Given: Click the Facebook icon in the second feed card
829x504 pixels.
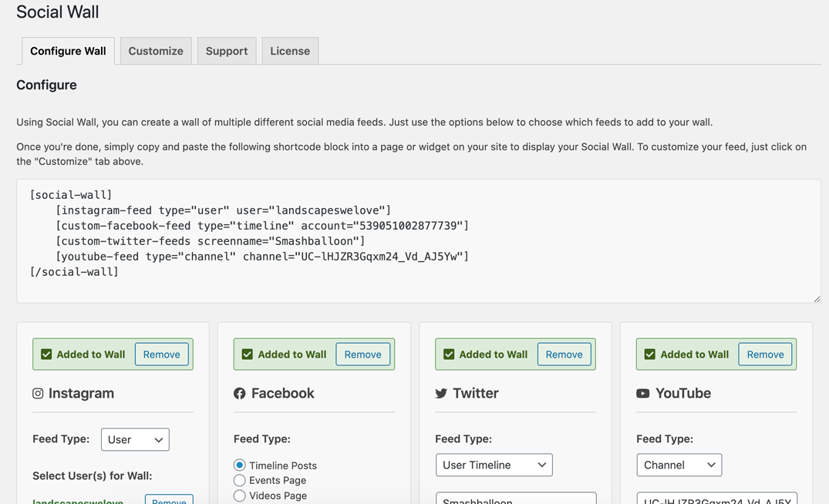Looking at the screenshot, I should tap(239, 393).
